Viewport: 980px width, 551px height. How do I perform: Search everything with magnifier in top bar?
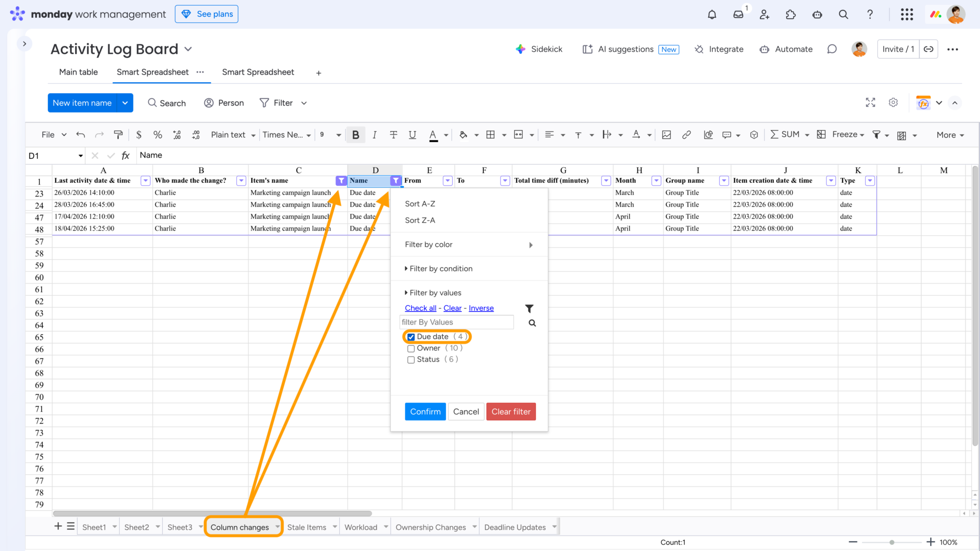843,14
